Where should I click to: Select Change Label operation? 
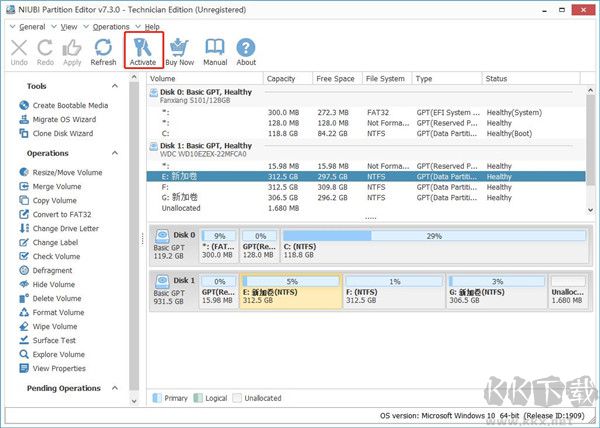pyautogui.click(x=49, y=242)
